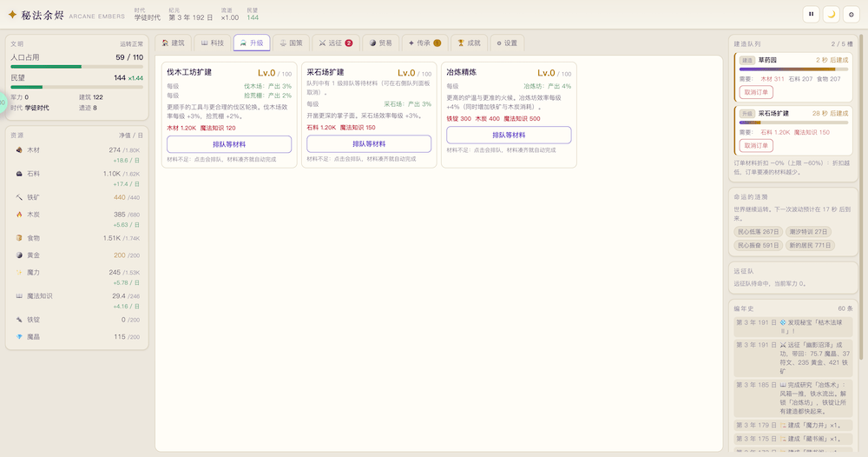Click the stone 石料 resource icon

tap(19, 174)
